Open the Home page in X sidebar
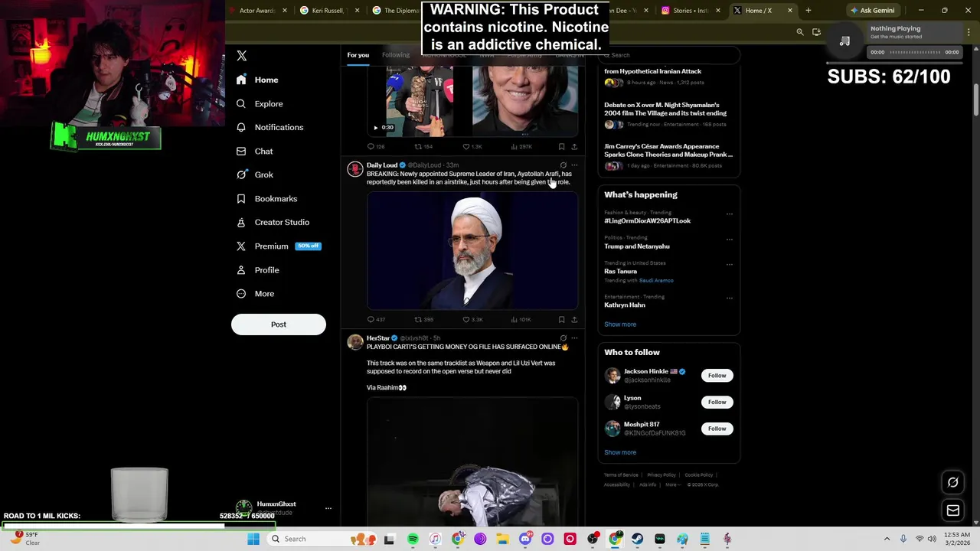This screenshot has height=551, width=980. [257, 80]
